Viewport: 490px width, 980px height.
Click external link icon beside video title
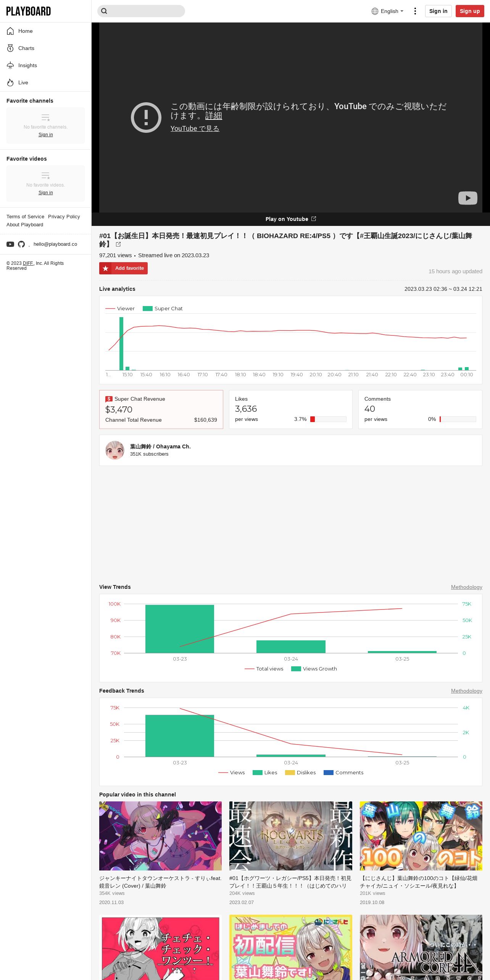[x=118, y=244]
